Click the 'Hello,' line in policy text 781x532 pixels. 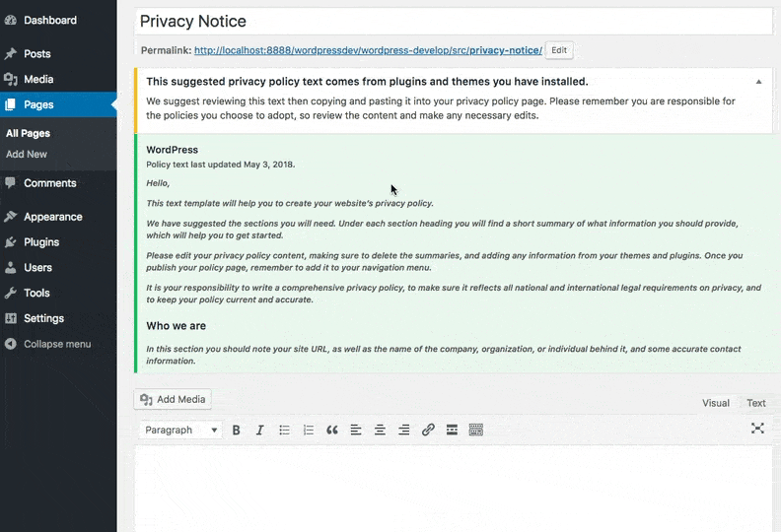pos(158,183)
